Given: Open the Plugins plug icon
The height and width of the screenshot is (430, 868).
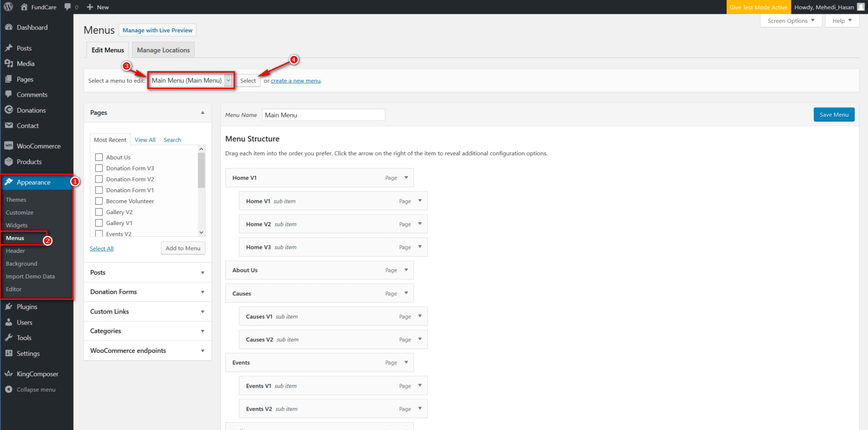Looking at the screenshot, I should [x=9, y=307].
